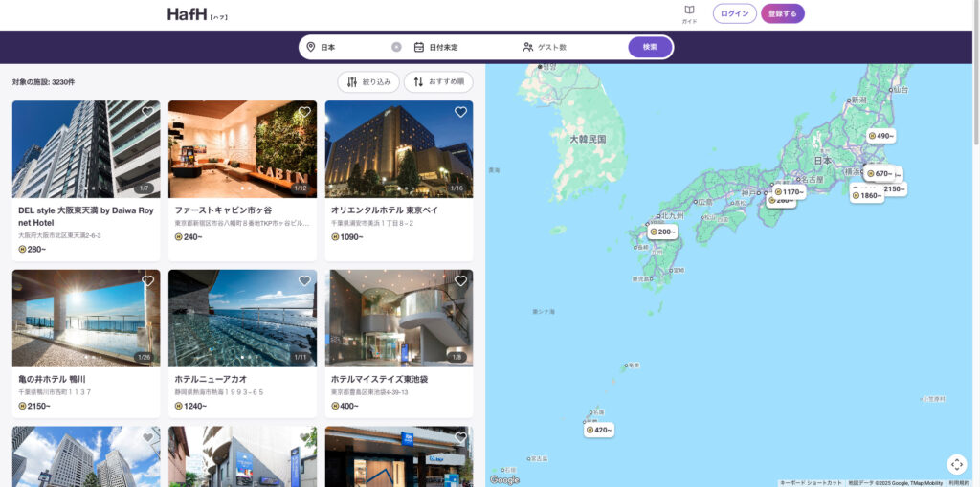
Task: Toggle favorite heart on オリエンタルホテル 東京ベイ
Action: [x=460, y=112]
